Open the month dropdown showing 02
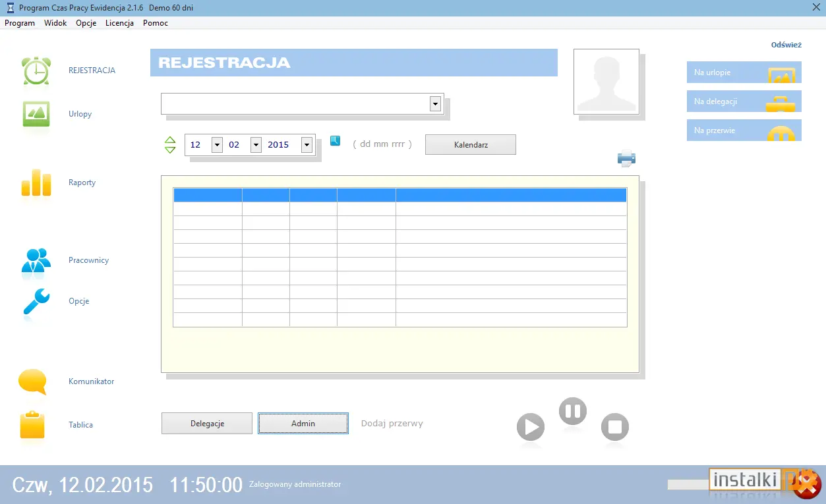The height and width of the screenshot is (504, 826). click(256, 145)
